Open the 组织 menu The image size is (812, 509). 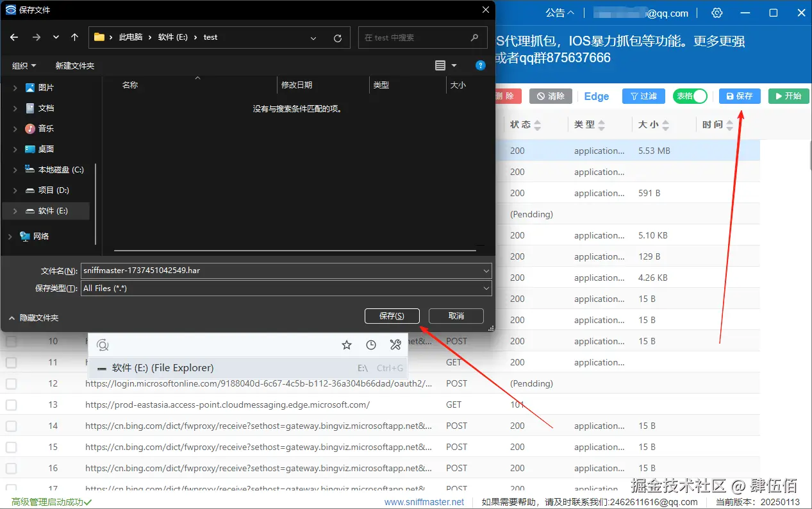(x=24, y=65)
